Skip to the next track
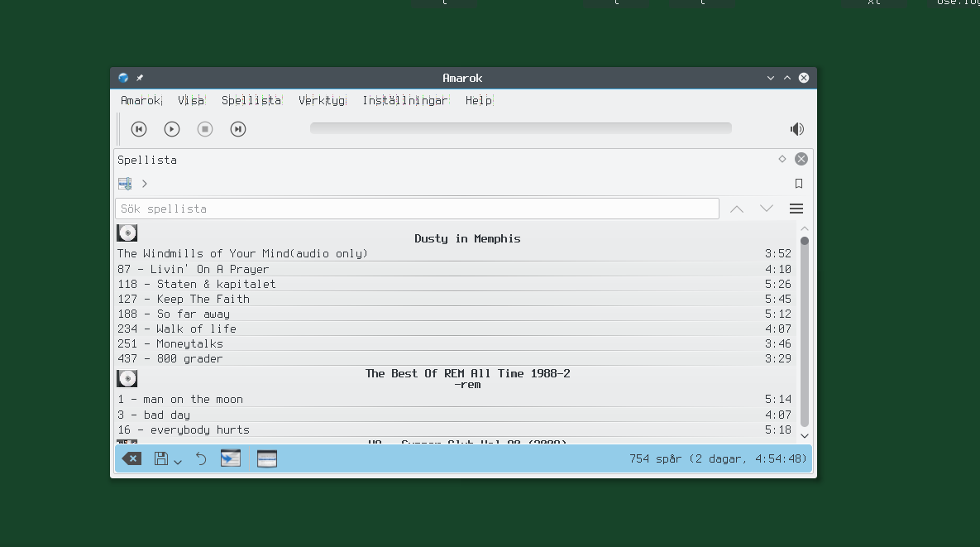The width and height of the screenshot is (980, 547). pos(238,129)
